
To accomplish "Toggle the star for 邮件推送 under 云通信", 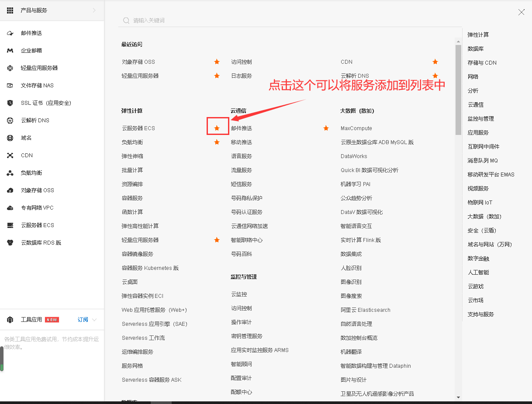I will pyautogui.click(x=326, y=128).
